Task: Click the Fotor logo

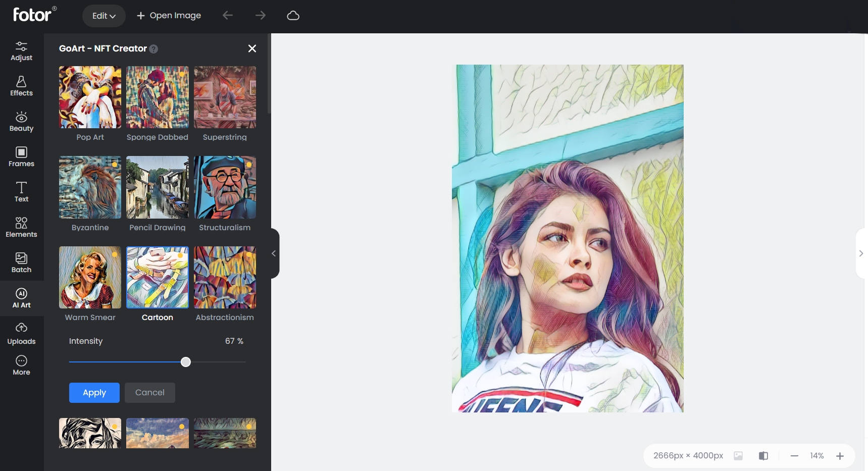Action: (x=34, y=14)
